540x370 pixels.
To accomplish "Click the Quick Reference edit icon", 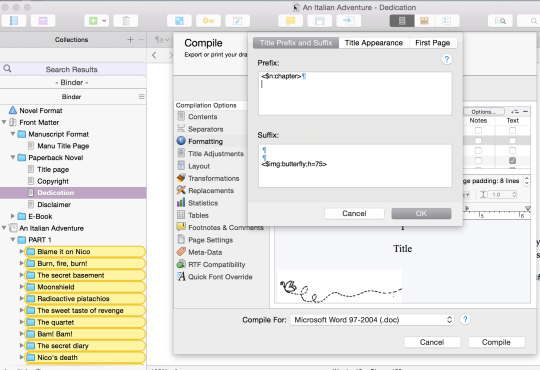I will point(237,21).
